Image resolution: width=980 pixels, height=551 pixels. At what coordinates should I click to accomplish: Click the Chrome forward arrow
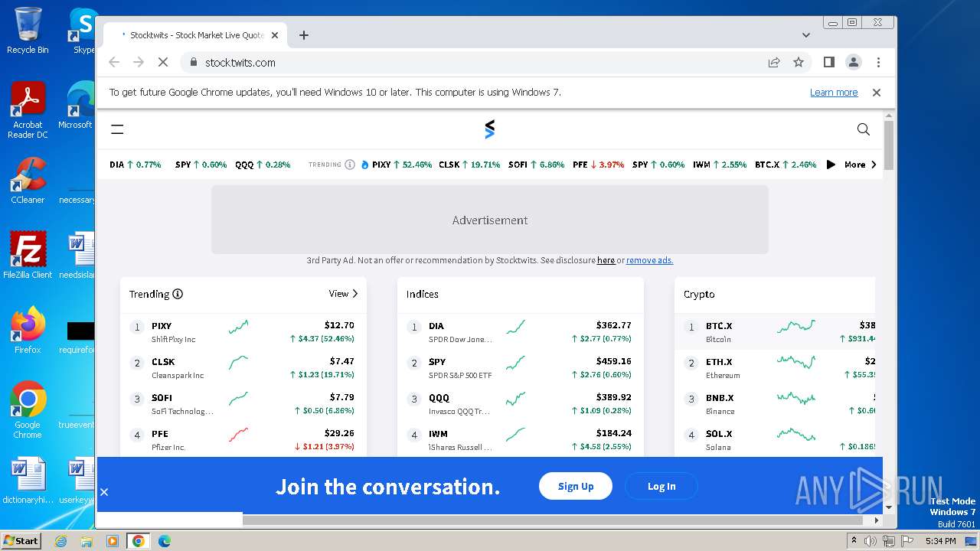[x=139, y=63]
